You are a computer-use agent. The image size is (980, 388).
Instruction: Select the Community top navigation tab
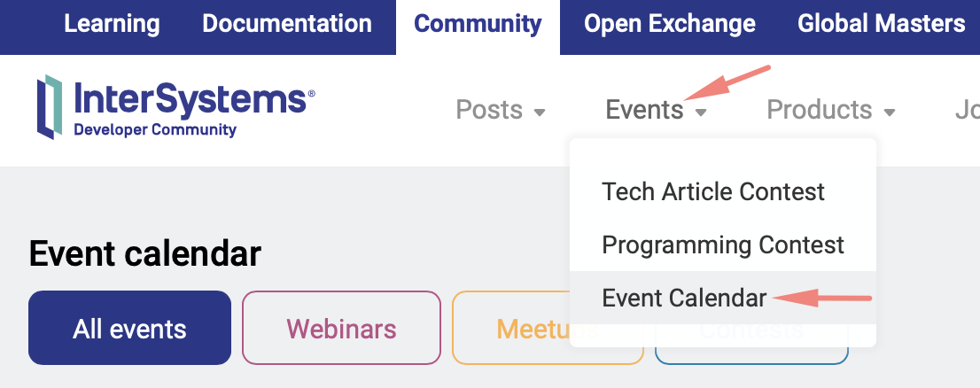(478, 24)
